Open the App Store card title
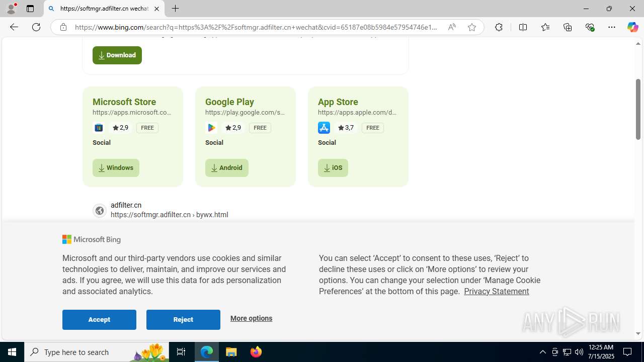644x362 pixels. tap(338, 102)
